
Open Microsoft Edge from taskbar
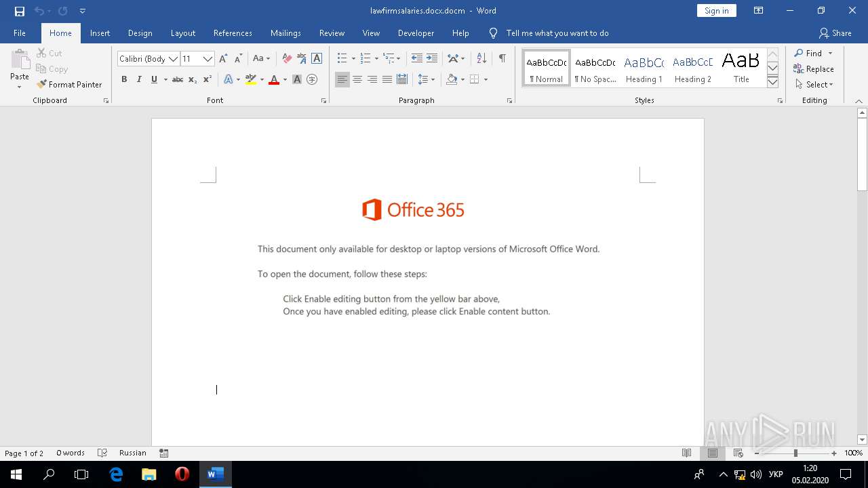(x=116, y=474)
